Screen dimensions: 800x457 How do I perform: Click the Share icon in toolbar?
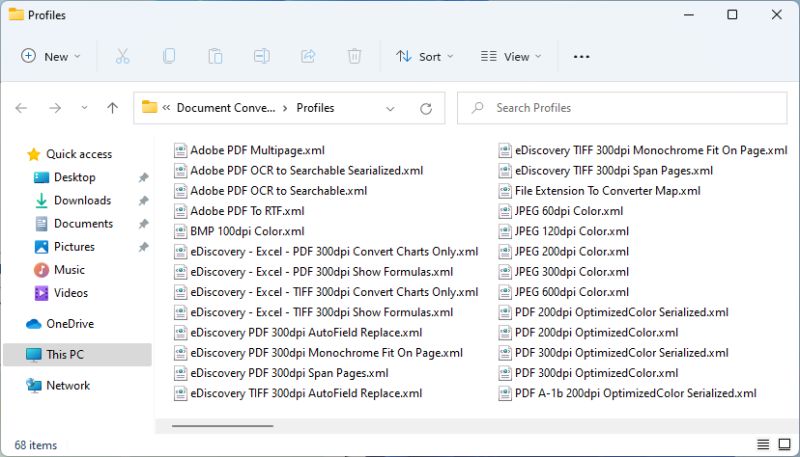308,56
